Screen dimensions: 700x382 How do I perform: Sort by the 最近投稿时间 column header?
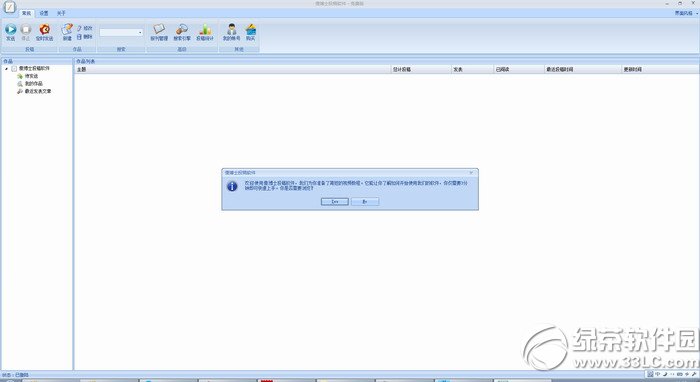coord(583,70)
